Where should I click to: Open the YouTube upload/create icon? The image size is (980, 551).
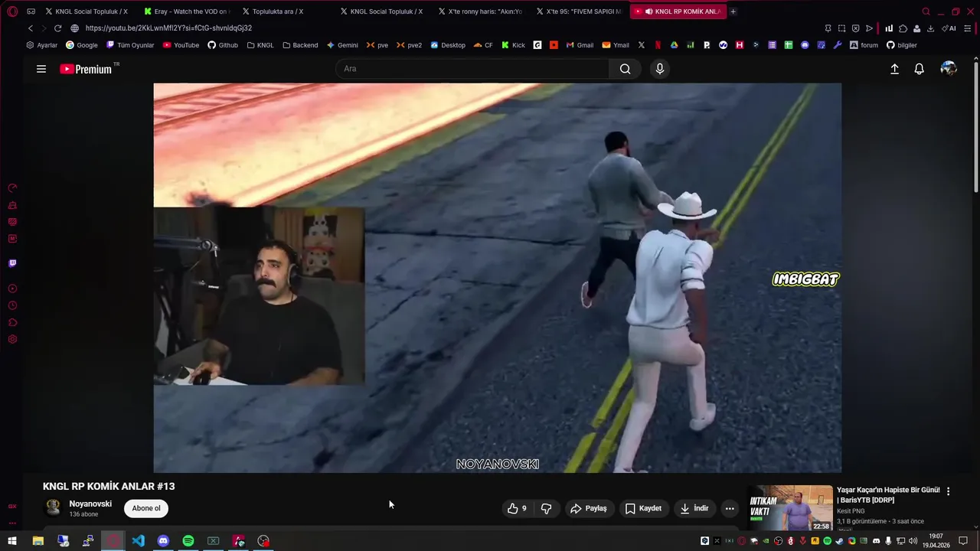pos(894,69)
